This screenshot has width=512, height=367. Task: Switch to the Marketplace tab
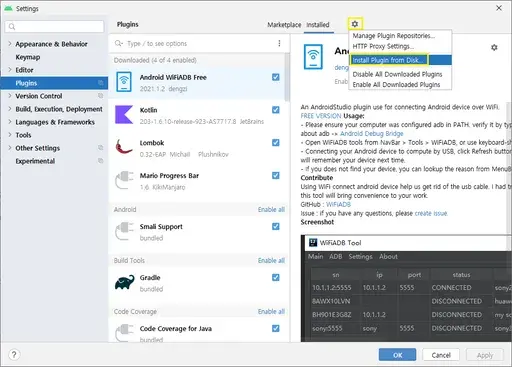(284, 25)
